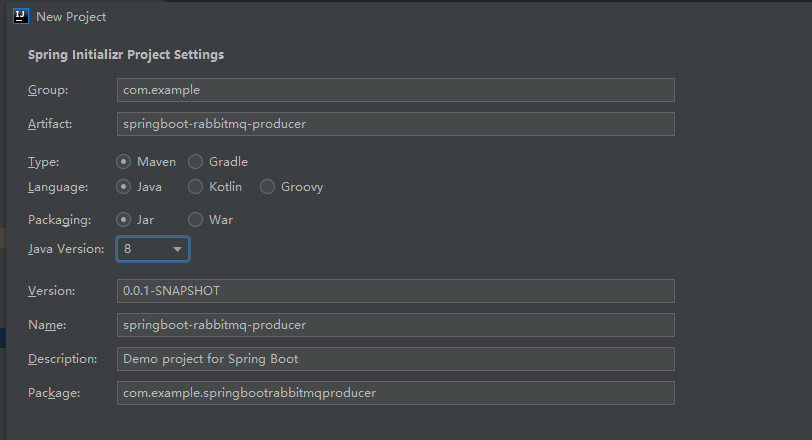Click the Description: label
Image resolution: width=812 pixels, height=440 pixels.
[x=63, y=359]
